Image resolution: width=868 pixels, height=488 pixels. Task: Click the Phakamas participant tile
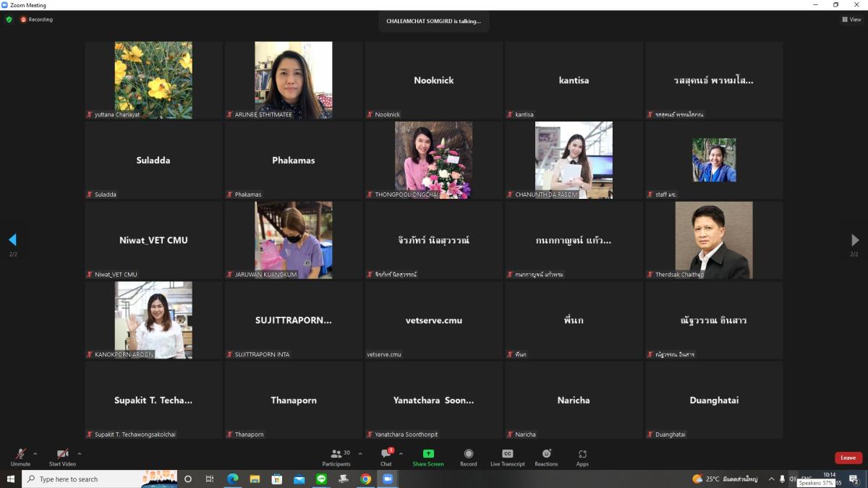coord(294,160)
